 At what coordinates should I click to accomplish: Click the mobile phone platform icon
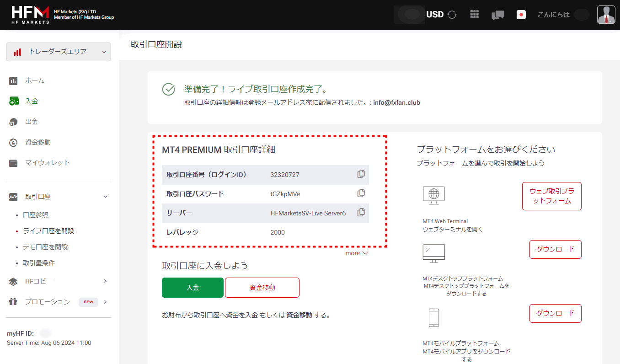(x=434, y=317)
